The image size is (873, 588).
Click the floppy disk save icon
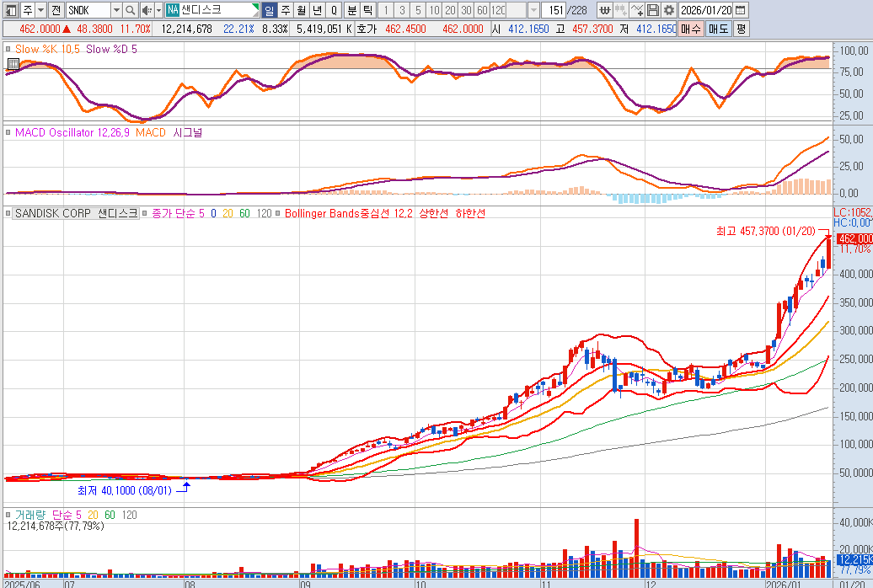point(653,10)
